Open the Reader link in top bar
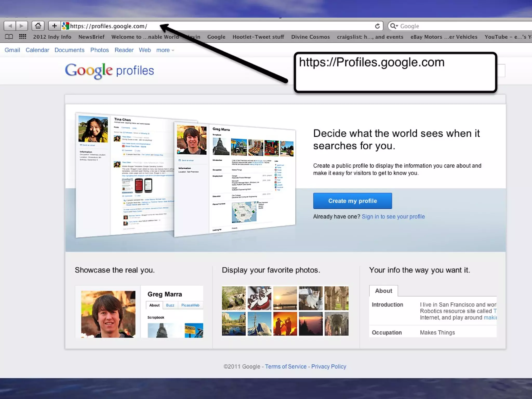 coord(124,50)
